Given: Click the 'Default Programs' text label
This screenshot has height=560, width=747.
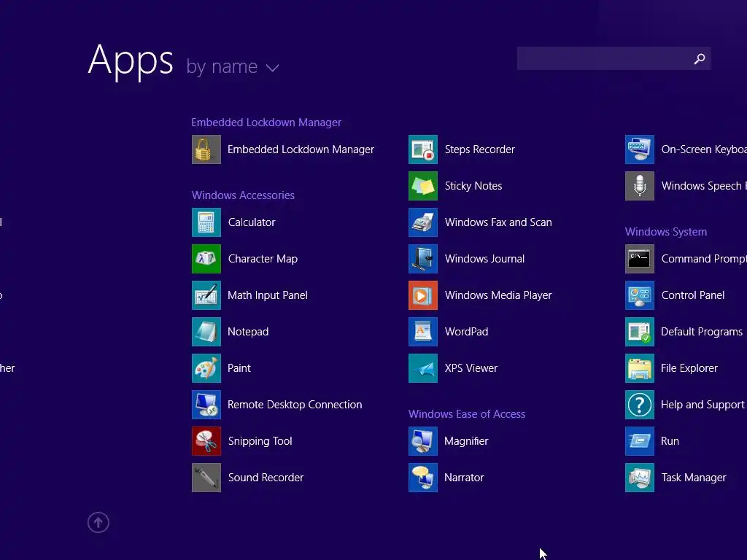Looking at the screenshot, I should click(x=702, y=332).
